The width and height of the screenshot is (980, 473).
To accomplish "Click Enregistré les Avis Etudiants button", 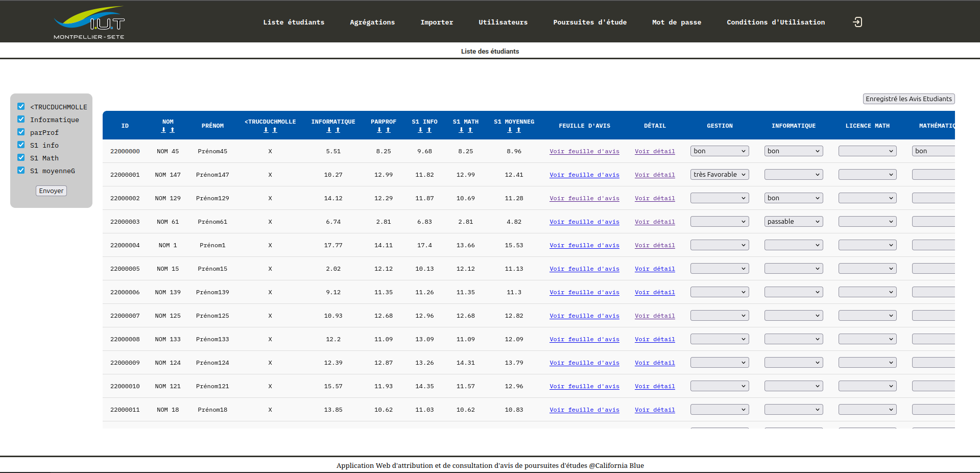I will 908,99.
